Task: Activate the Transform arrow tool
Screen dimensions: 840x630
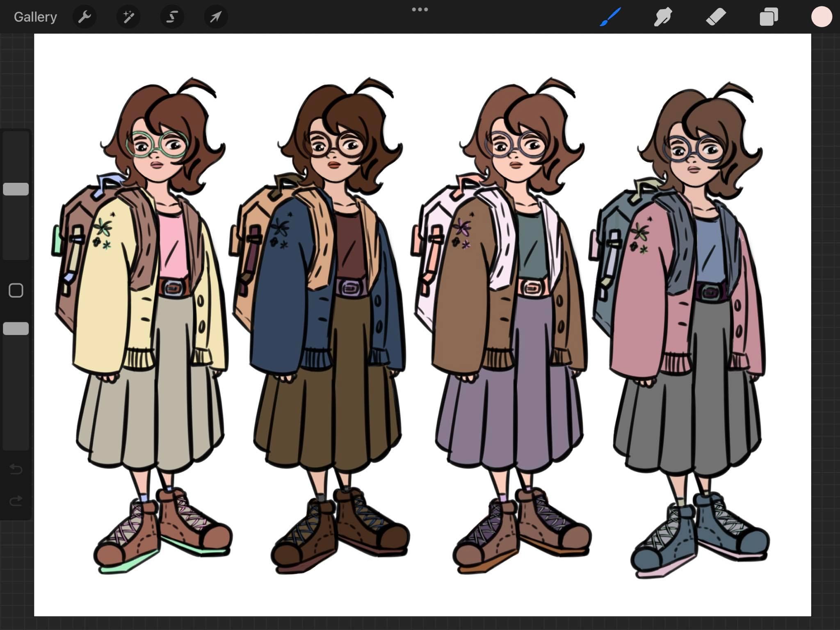Action: tap(216, 17)
